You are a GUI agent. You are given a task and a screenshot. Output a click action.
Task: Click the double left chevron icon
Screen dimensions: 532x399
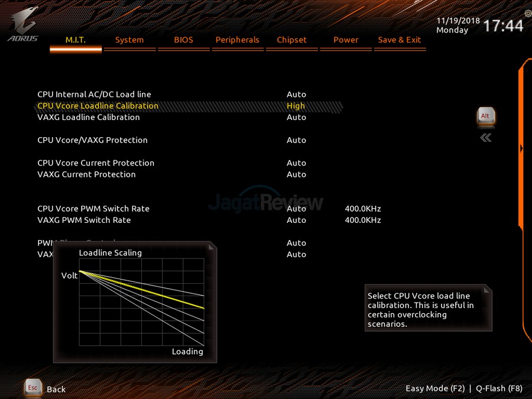pos(485,138)
